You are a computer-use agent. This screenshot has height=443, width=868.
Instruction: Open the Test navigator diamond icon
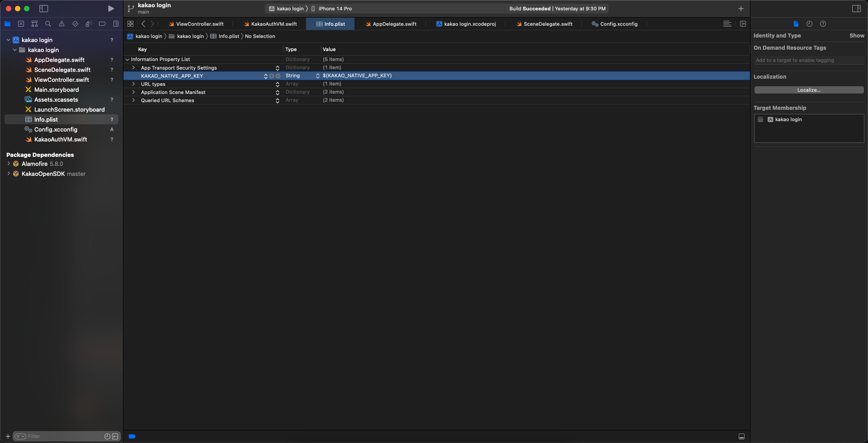[75, 24]
